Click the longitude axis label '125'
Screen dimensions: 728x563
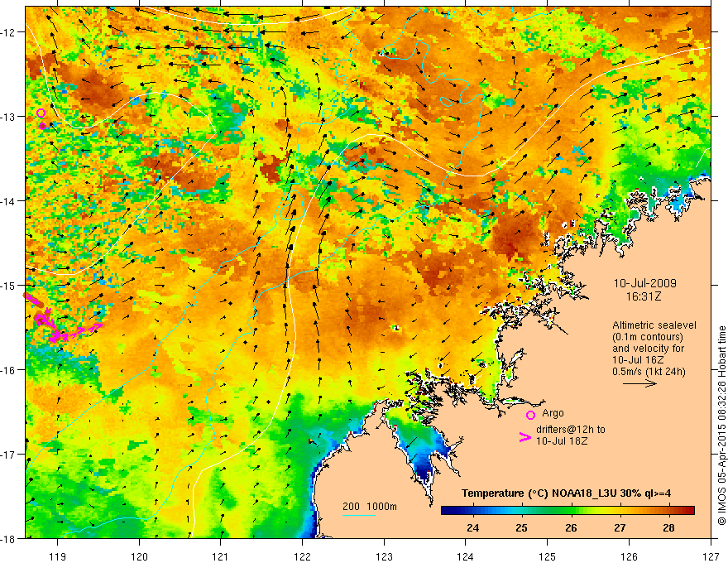(x=548, y=556)
